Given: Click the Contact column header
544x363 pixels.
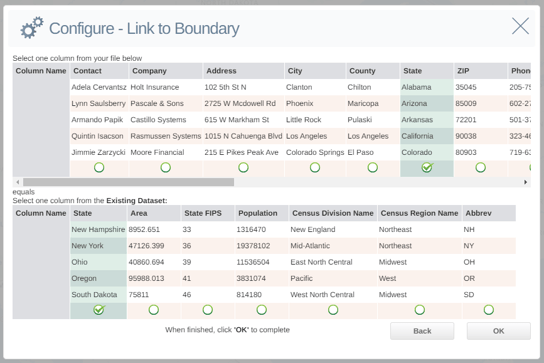Looking at the screenshot, I should (x=99, y=71).
